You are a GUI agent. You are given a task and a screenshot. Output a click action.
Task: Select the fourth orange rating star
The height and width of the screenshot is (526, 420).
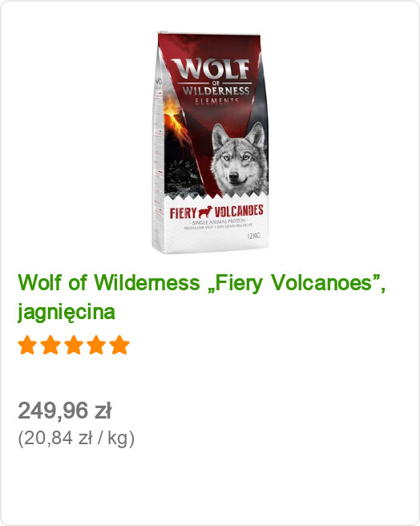(x=97, y=345)
